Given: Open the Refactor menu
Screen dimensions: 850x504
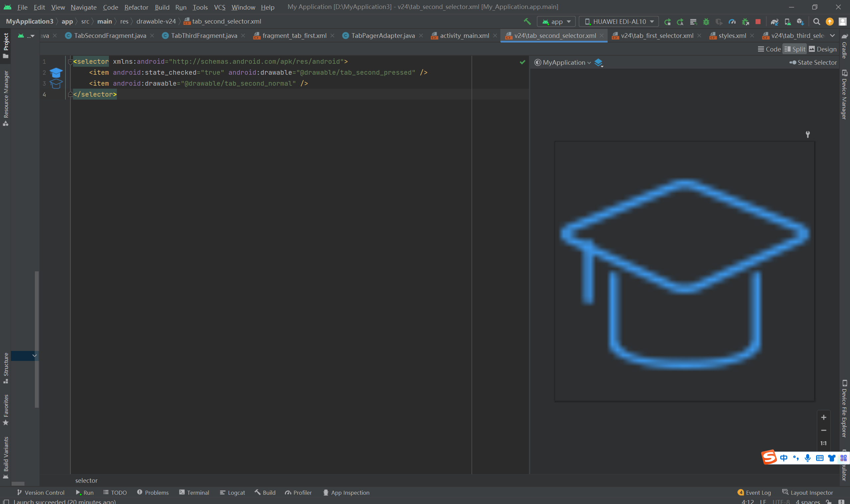Looking at the screenshot, I should pyautogui.click(x=136, y=7).
